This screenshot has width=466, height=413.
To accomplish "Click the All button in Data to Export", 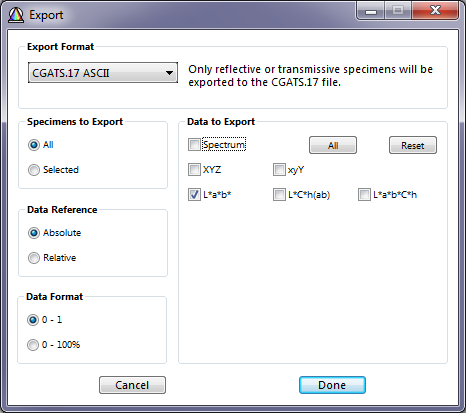I will pyautogui.click(x=333, y=145).
